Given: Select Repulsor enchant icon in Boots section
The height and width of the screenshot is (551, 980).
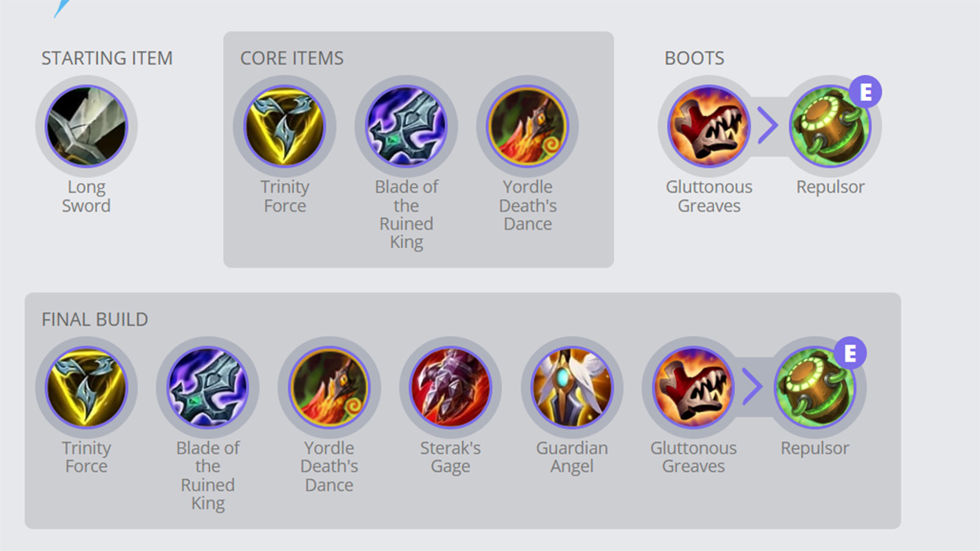Looking at the screenshot, I should click(x=831, y=127).
